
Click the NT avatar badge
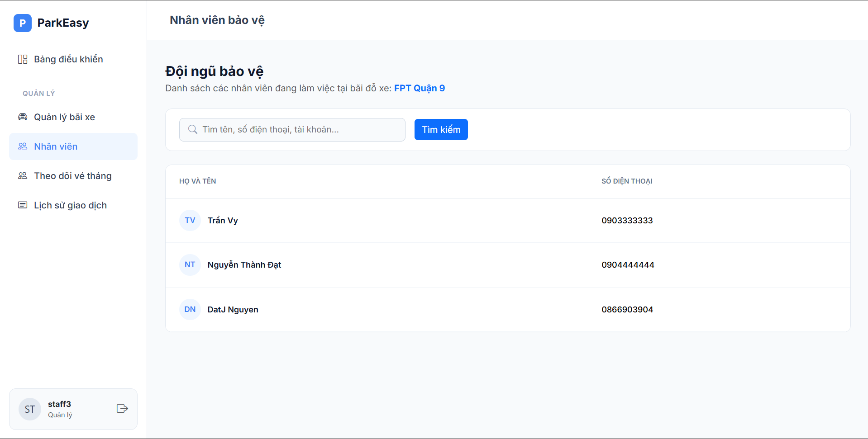(x=190, y=265)
